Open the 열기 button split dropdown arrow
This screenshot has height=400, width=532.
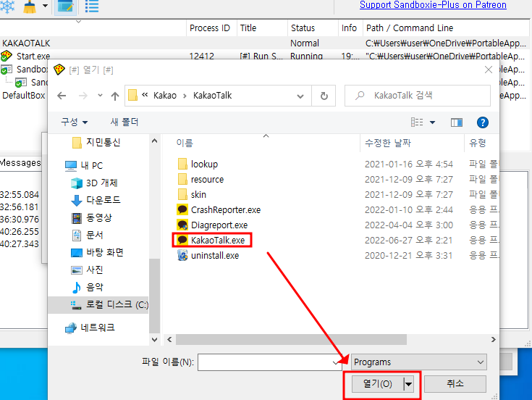pyautogui.click(x=409, y=384)
